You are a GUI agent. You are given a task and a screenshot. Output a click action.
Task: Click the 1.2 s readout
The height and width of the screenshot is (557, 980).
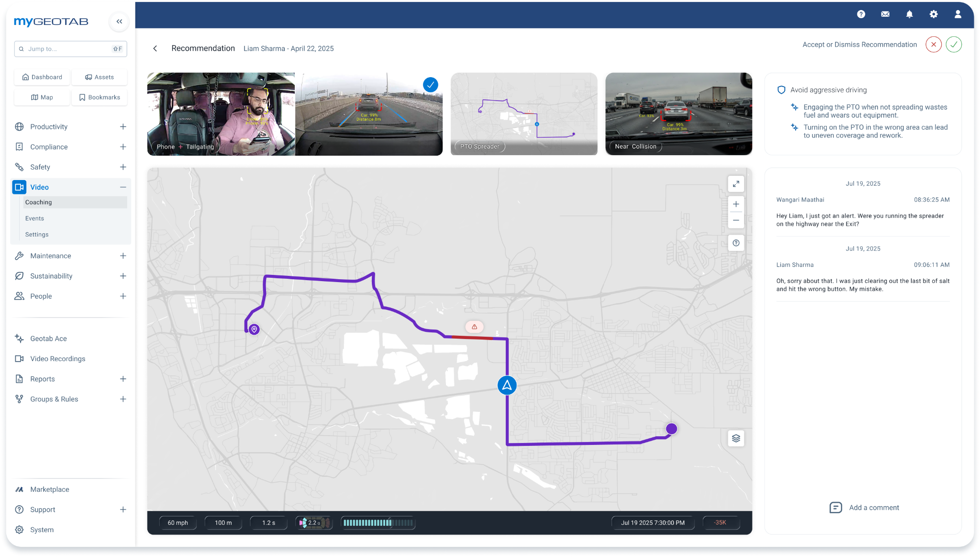pyautogui.click(x=269, y=523)
